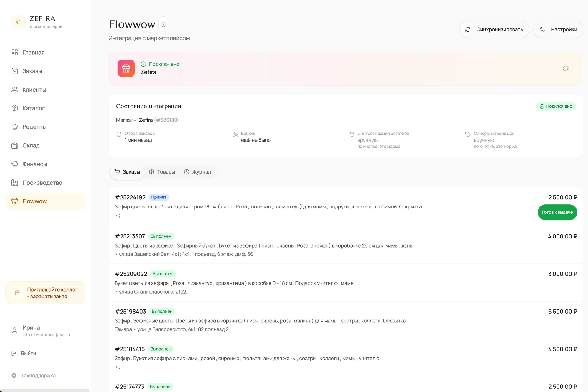Image resolution: width=588 pixels, height=392 pixels.
Task: Click the Каталог box icon
Action: pyautogui.click(x=15, y=108)
